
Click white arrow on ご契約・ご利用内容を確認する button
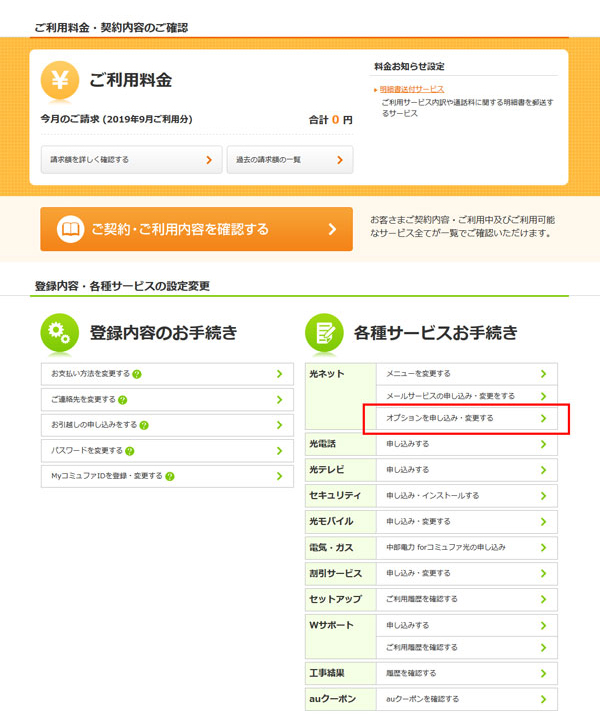click(332, 229)
